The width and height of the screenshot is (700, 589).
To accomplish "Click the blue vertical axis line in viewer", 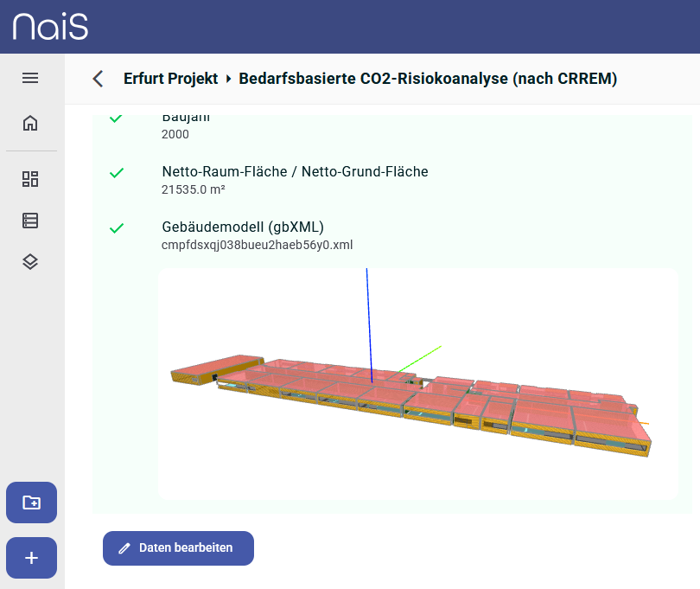I will (369, 325).
